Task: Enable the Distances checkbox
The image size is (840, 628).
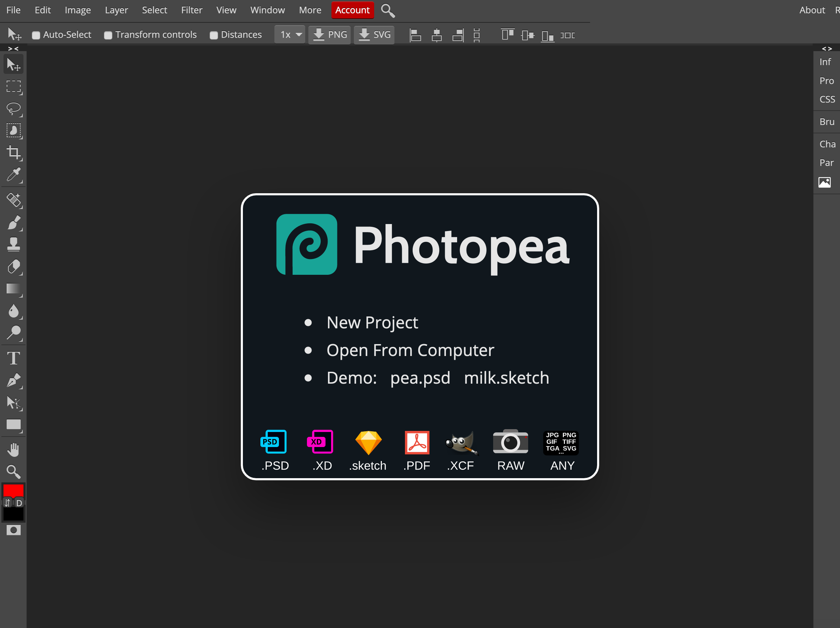Action: click(x=214, y=35)
